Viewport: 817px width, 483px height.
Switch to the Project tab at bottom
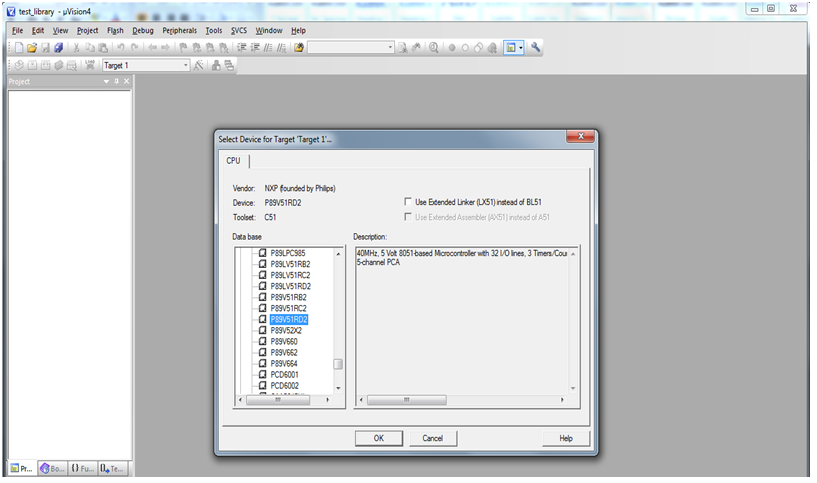(22, 468)
